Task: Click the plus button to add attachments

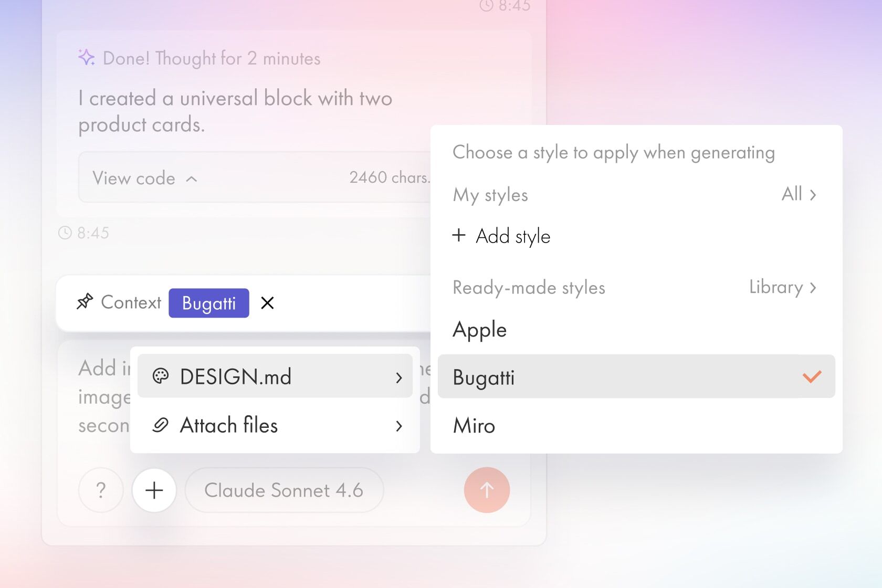Action: [x=154, y=490]
